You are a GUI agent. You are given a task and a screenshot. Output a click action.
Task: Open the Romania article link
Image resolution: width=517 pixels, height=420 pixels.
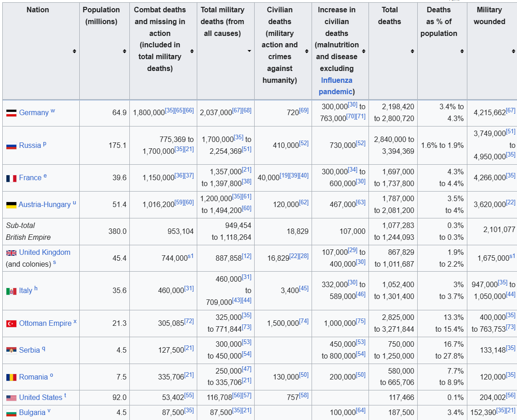[x=33, y=377]
